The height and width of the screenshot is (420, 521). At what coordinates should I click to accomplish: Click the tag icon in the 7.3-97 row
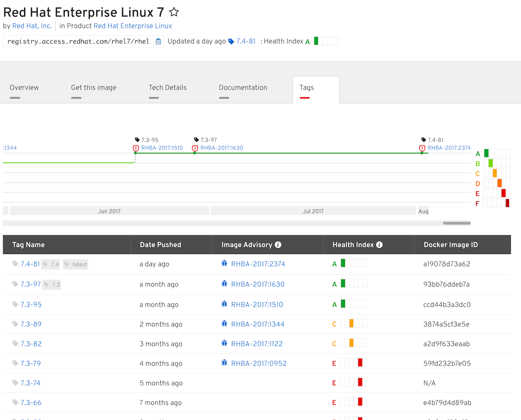click(x=15, y=284)
